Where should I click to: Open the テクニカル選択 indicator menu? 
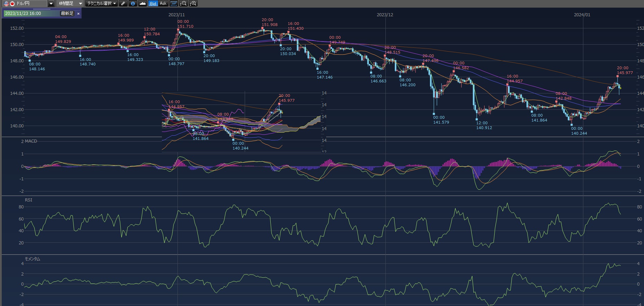pyautogui.click(x=102, y=3)
